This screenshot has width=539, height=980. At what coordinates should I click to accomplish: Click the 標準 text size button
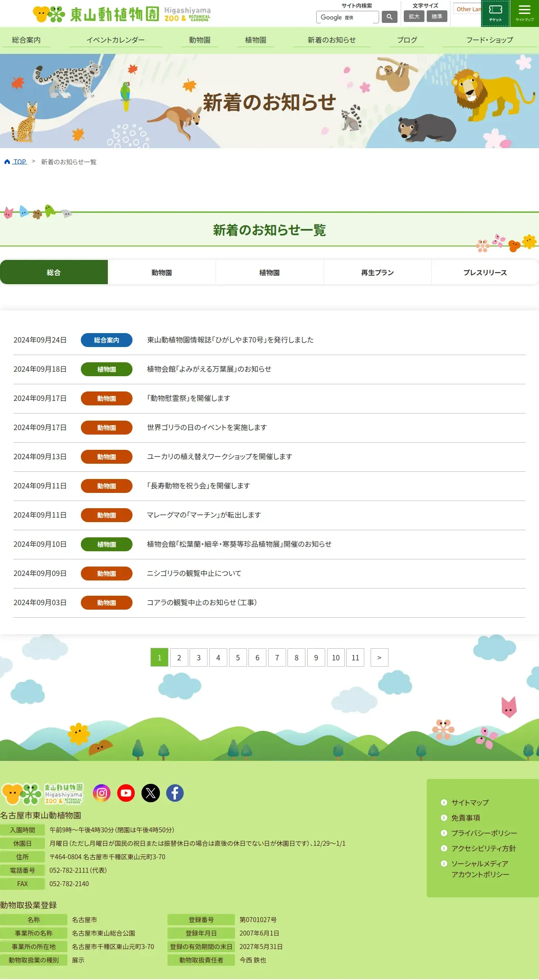click(437, 16)
